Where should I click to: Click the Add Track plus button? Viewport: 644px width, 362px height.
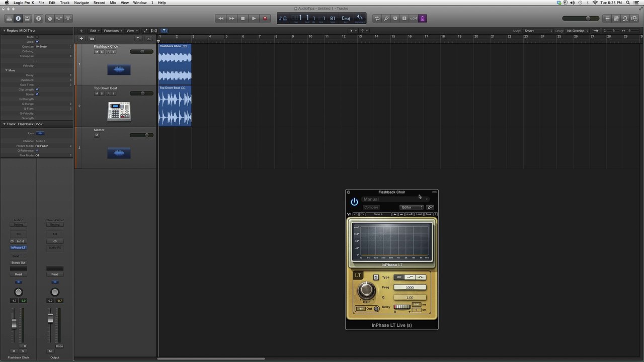81,39
